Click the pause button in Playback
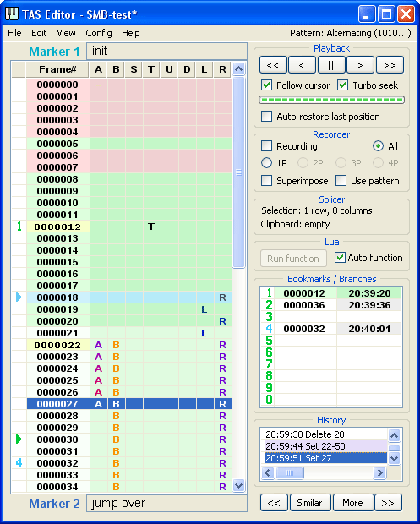The height and width of the screenshot is (524, 420). coord(330,65)
